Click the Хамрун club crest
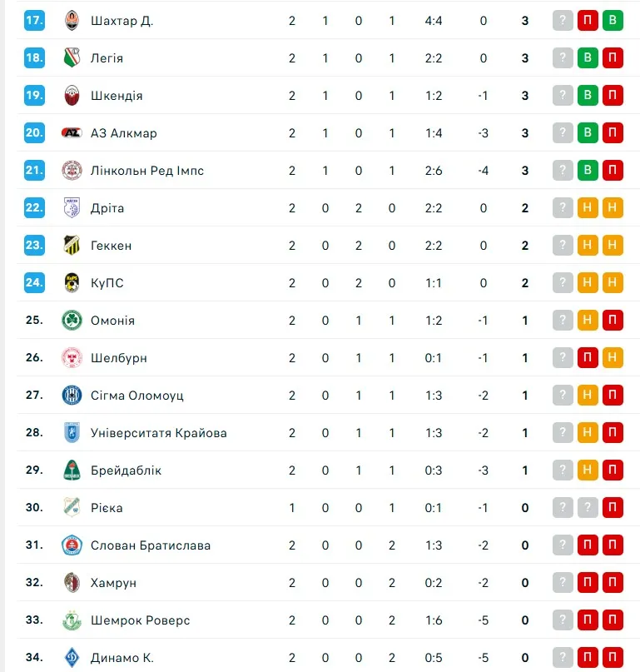Viewport: 640px width, 672px height. point(72,583)
